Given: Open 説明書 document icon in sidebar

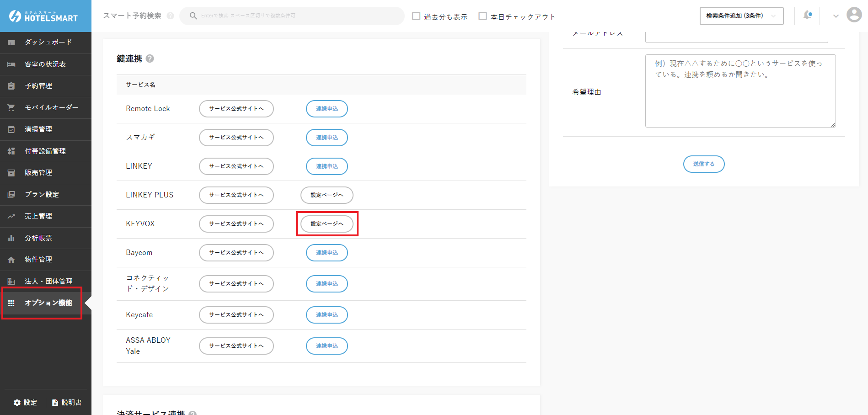Looking at the screenshot, I should (x=55, y=403).
